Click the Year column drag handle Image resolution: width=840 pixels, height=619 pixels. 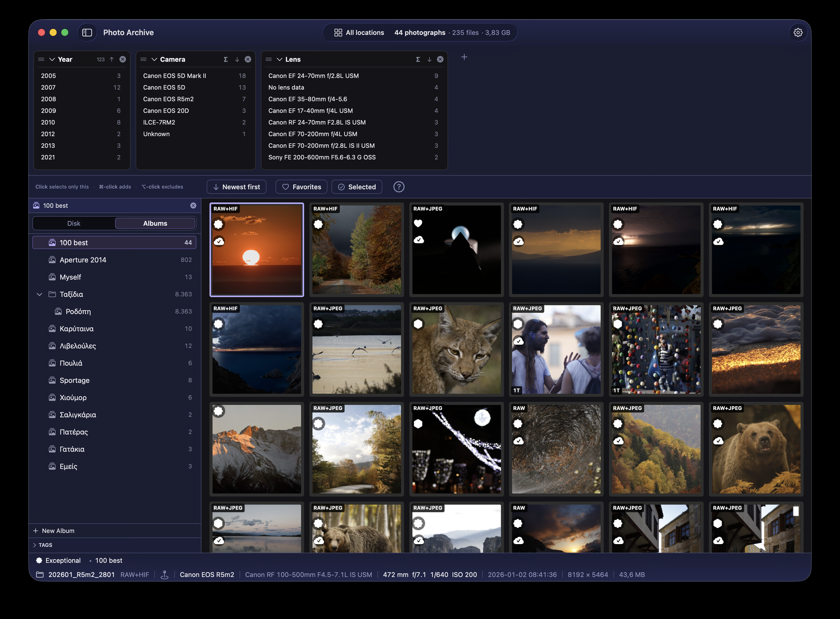pyautogui.click(x=41, y=59)
